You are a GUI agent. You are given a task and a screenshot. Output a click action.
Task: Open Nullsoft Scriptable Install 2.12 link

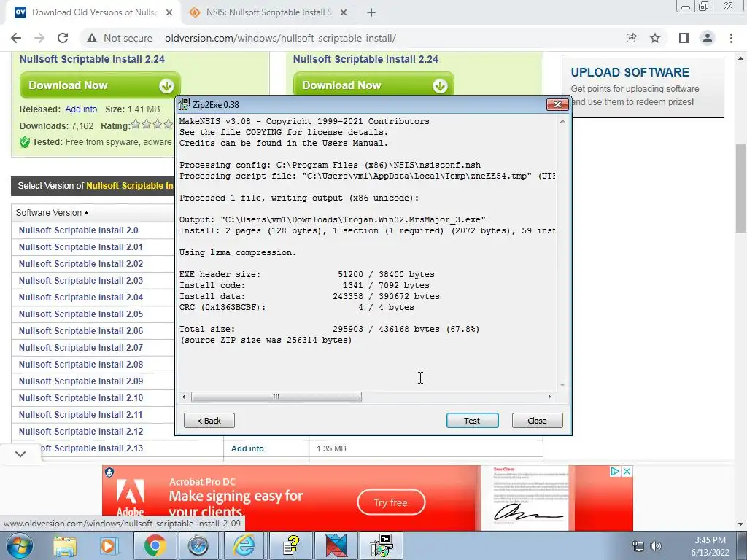pyautogui.click(x=81, y=432)
